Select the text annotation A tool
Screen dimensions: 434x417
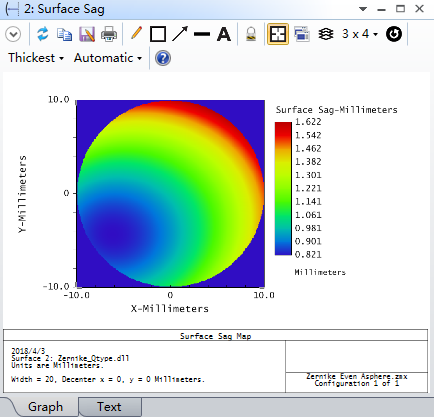(x=224, y=34)
